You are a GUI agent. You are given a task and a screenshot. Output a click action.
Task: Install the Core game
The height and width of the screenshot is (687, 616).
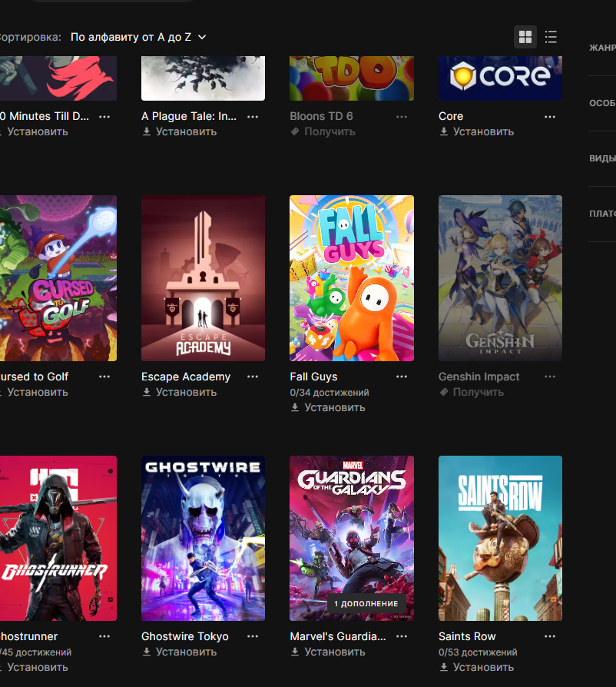[x=476, y=131]
